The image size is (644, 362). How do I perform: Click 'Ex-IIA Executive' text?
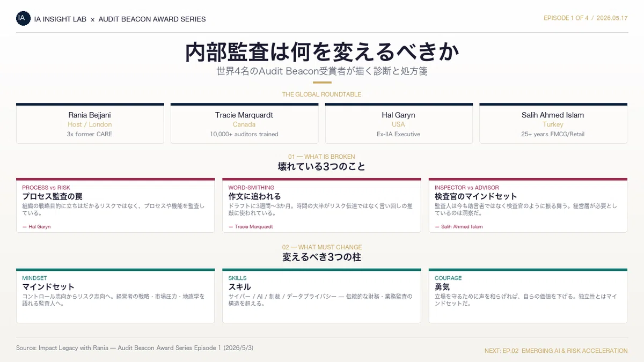tap(399, 134)
